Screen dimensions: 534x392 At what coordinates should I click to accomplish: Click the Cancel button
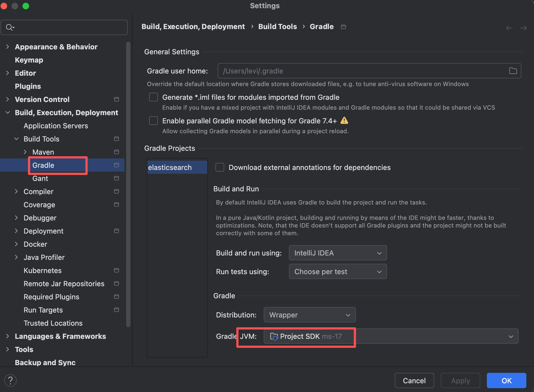[414, 380]
